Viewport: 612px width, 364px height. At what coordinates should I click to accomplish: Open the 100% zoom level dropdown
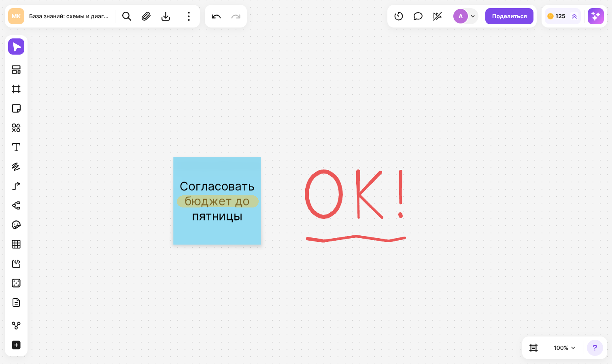click(x=564, y=348)
